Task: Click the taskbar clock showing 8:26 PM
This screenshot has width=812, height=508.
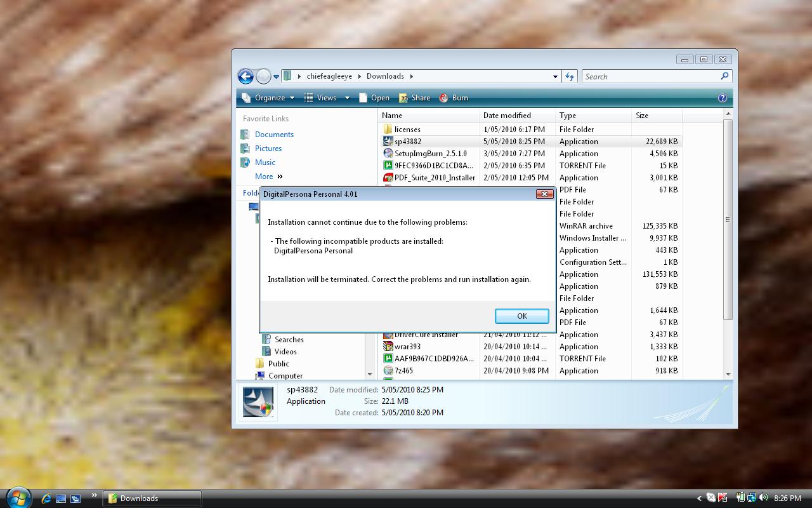Action: pos(787,498)
